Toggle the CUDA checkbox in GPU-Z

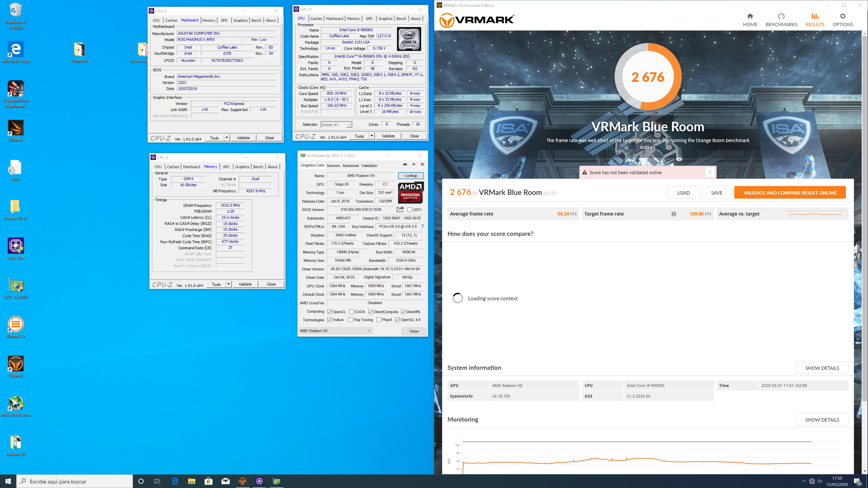[351, 312]
